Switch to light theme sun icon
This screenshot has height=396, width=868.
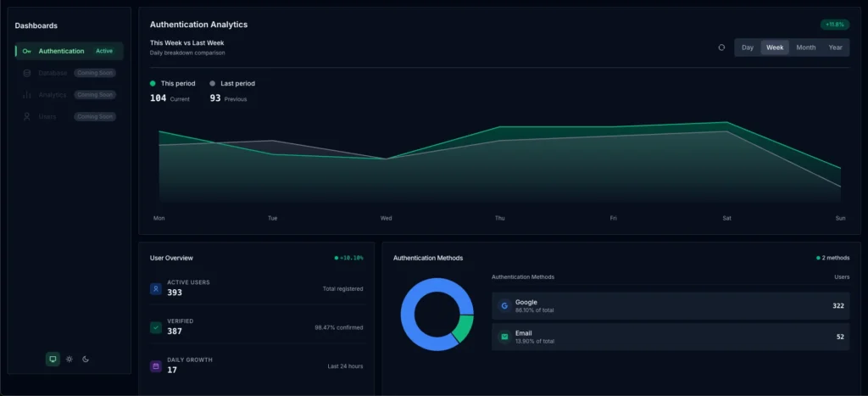tap(70, 359)
